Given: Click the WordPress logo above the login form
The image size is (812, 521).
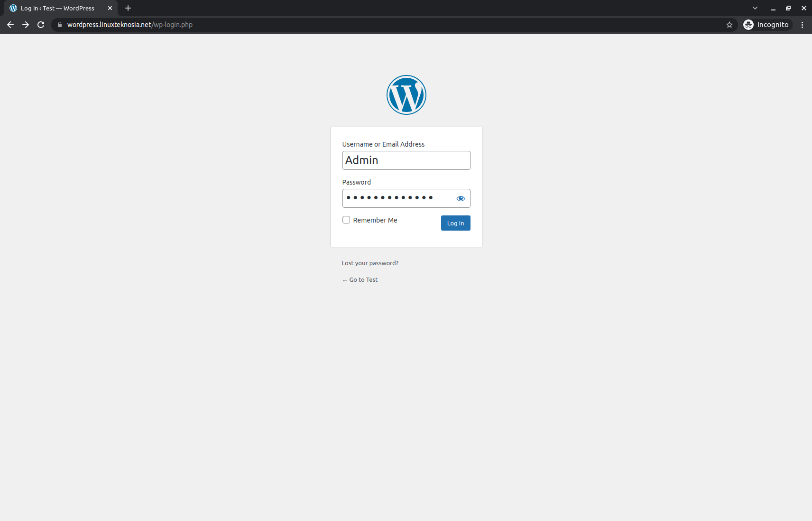Looking at the screenshot, I should [406, 94].
